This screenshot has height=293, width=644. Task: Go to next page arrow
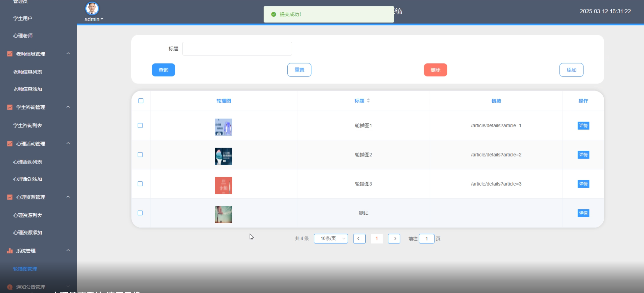[394, 239]
